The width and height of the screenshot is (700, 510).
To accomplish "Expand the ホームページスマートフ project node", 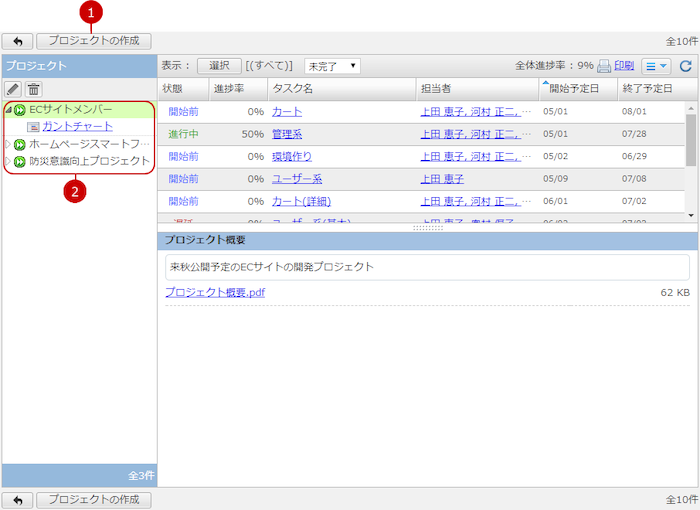I will click(8, 144).
